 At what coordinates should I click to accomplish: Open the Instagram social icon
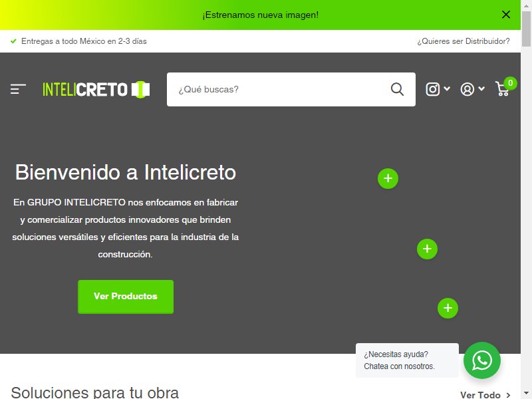(x=433, y=89)
